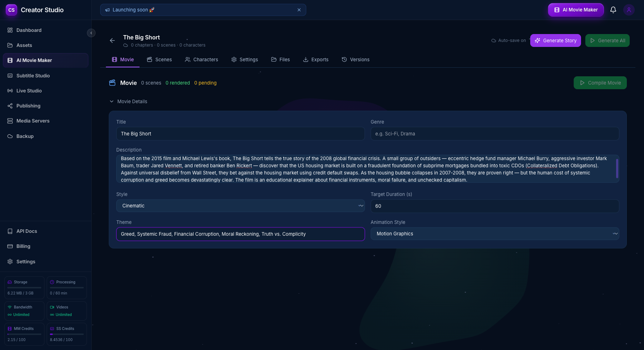Click the Videos Unlimited card
This screenshot has width=644, height=350.
[x=67, y=311]
